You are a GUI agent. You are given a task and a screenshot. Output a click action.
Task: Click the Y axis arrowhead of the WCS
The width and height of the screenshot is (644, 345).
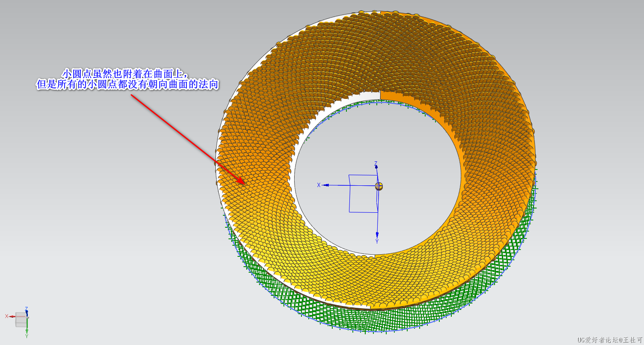pyautogui.click(x=377, y=235)
